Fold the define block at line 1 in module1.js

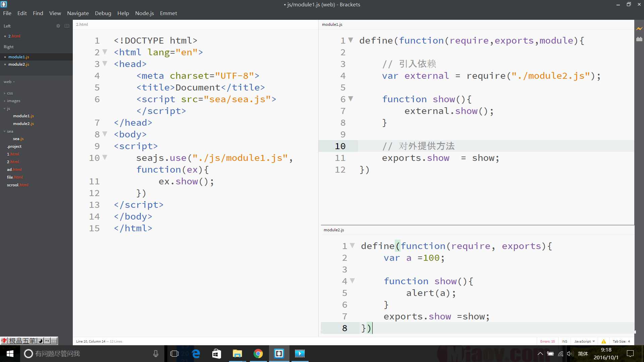pos(351,40)
